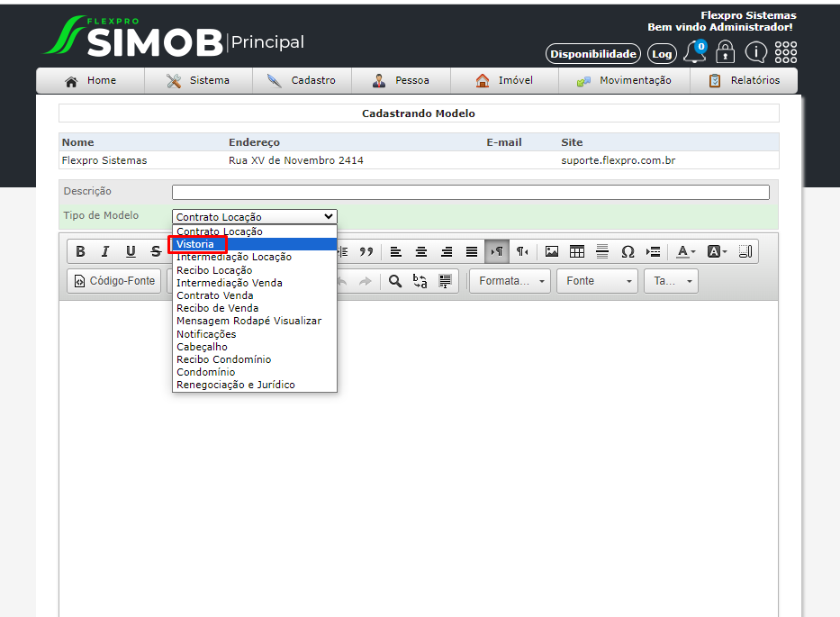This screenshot has height=617, width=840.
Task: Open the apps grid icon
Action: pos(786,52)
